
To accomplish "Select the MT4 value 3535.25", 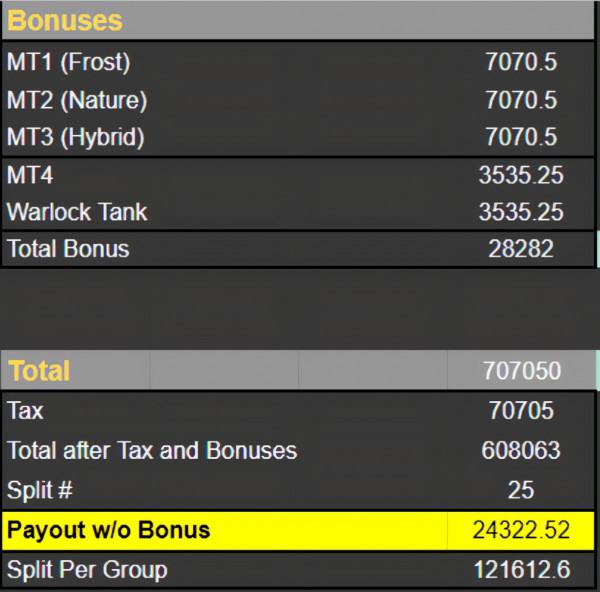I will 520,176.
